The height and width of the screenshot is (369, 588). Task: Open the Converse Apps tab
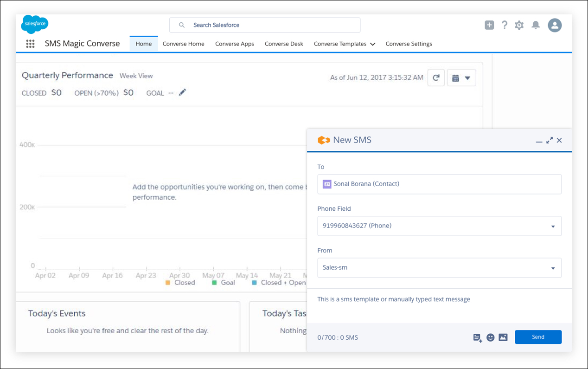point(235,44)
